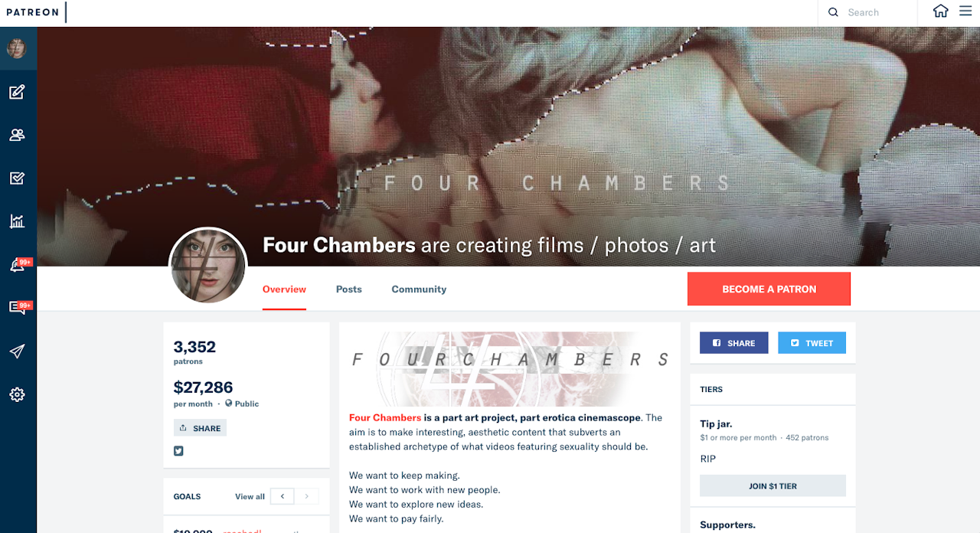Click the Search input field
The image size is (980, 533).
tap(867, 12)
